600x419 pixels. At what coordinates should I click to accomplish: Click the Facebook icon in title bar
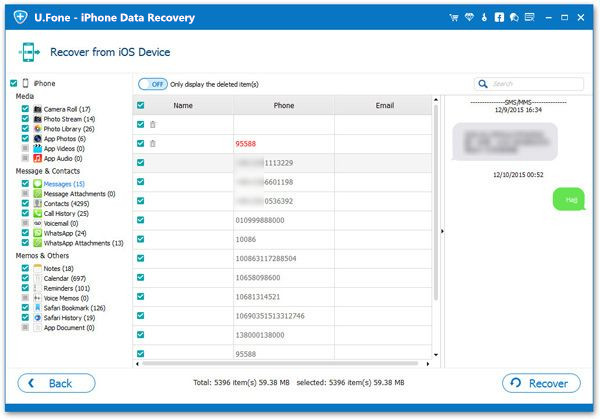pyautogui.click(x=499, y=17)
